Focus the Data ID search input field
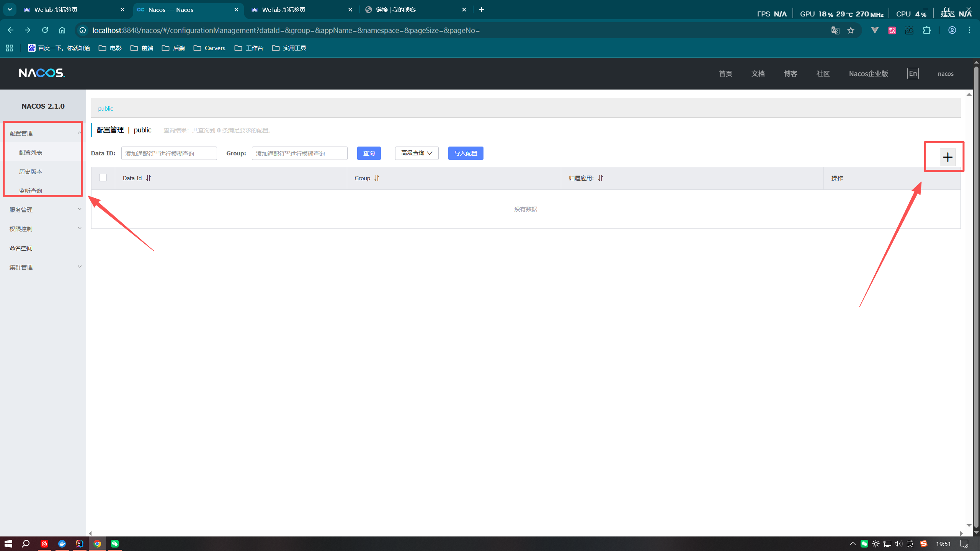This screenshot has width=980, height=551. pyautogui.click(x=169, y=153)
